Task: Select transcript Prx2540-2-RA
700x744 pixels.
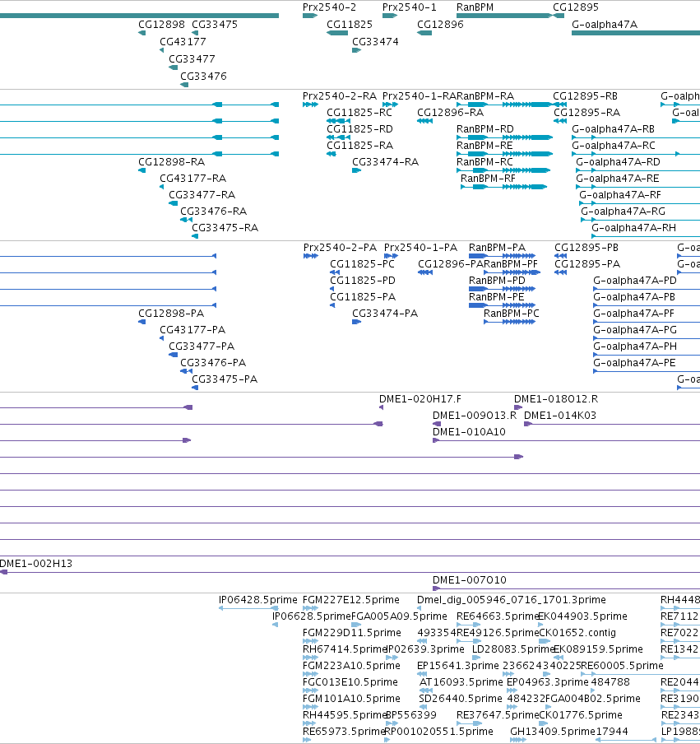Action: [340, 96]
